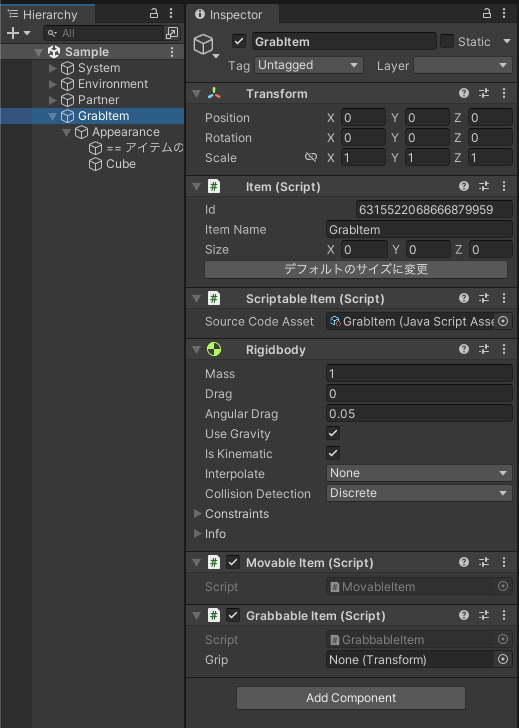This screenshot has height=728, width=519.
Task: Select the Hierarchy tab
Action: (x=48, y=14)
